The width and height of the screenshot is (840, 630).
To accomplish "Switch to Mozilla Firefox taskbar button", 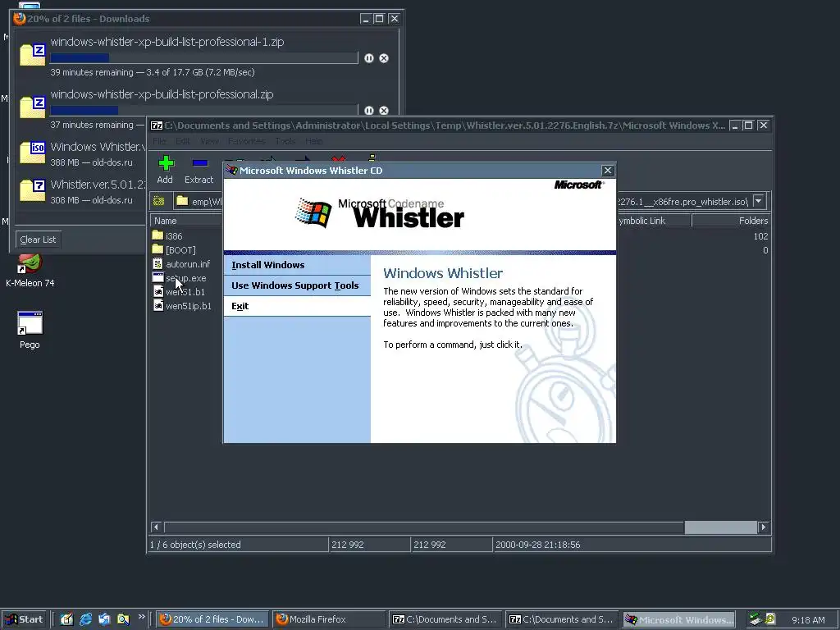I will point(329,619).
